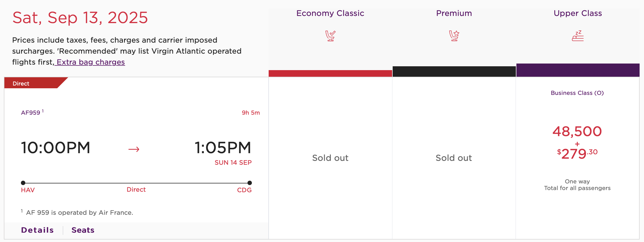Select the Upper Class column header
Screen dimensions: 644x242
point(578,13)
